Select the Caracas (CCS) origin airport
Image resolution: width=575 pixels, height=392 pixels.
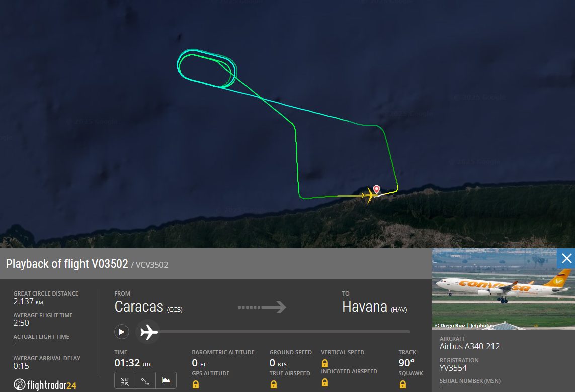(148, 307)
